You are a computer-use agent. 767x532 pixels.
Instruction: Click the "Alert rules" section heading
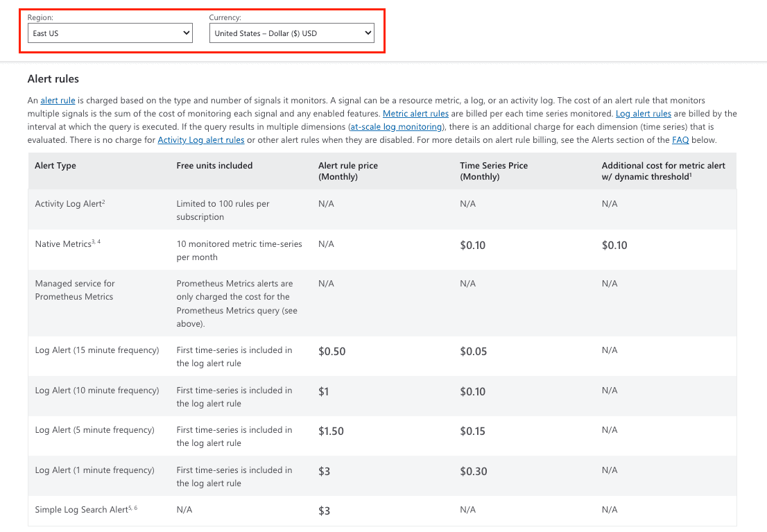click(53, 79)
